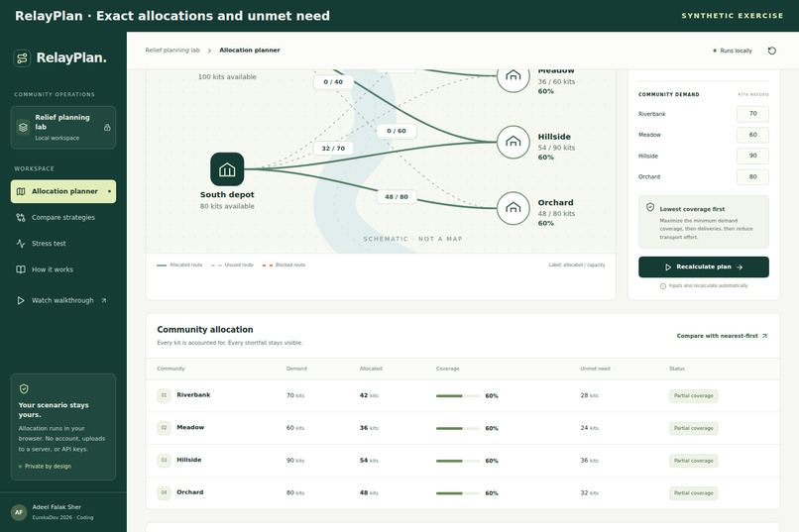Screen dimensions: 799x532
Task: Click the shield icon in Lowest coverage first card
Action: [650, 207]
